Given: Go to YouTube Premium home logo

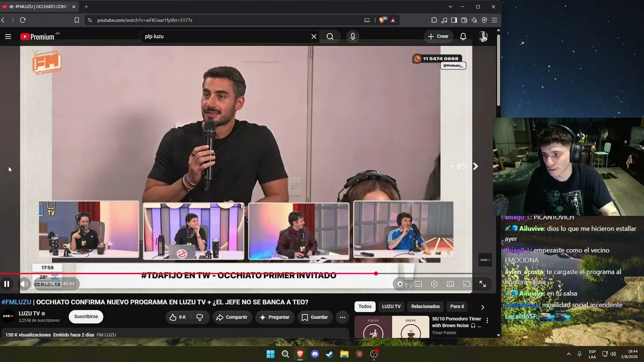Looking at the screenshot, I should tap(37, 36).
